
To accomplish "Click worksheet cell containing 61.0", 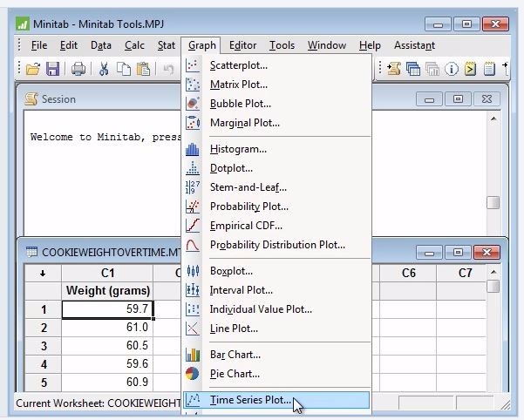I will 107,328.
